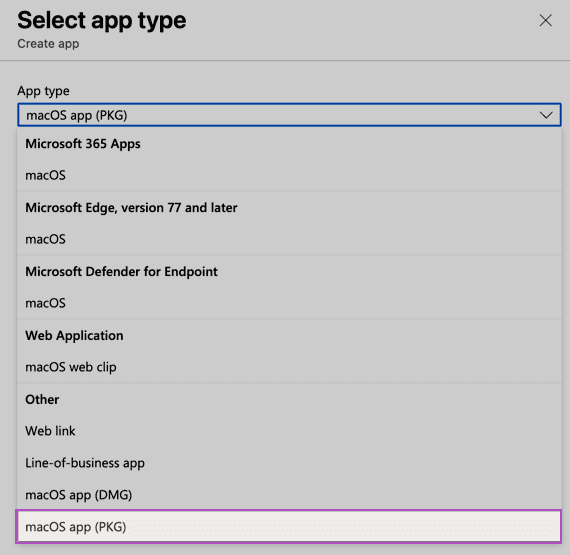570x555 pixels.
Task: Click the App type field label
Action: point(43,91)
